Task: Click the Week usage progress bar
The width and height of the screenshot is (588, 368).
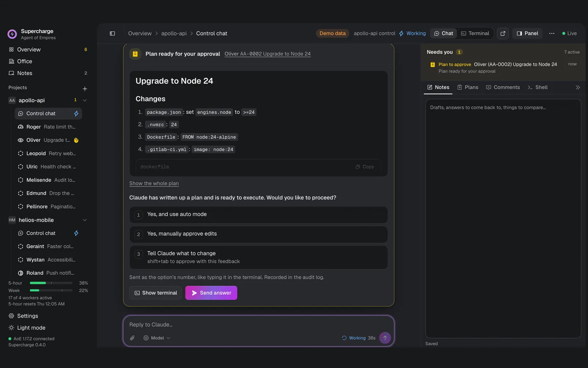Action: tap(51, 290)
